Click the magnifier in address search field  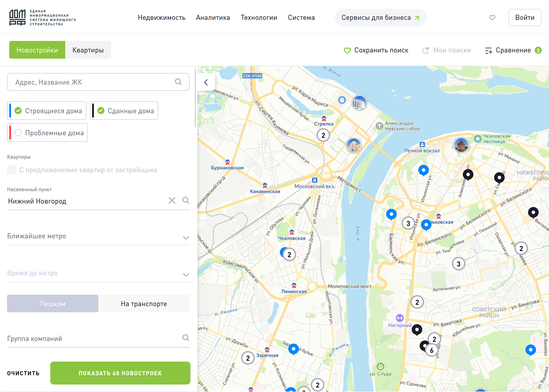pyautogui.click(x=178, y=82)
